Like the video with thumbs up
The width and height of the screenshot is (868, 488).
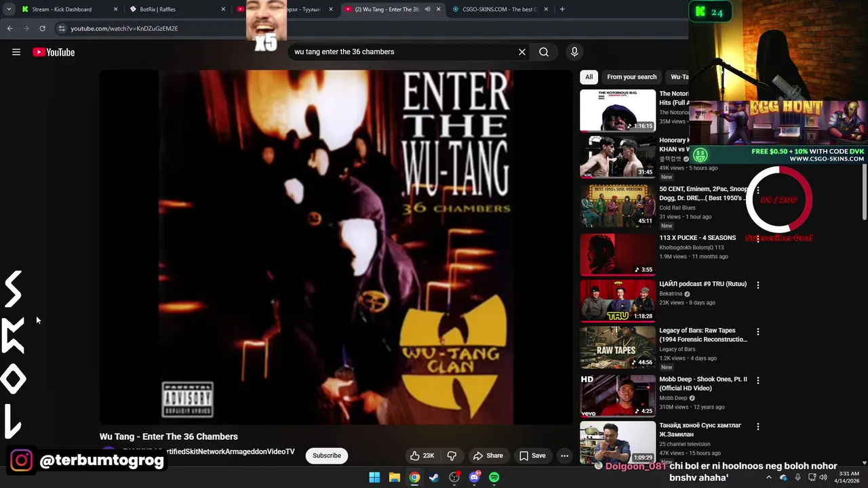(422, 455)
